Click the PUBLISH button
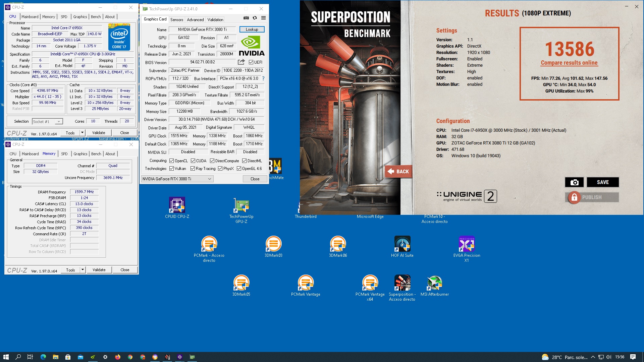Image resolution: width=644 pixels, height=362 pixels. coord(592,197)
